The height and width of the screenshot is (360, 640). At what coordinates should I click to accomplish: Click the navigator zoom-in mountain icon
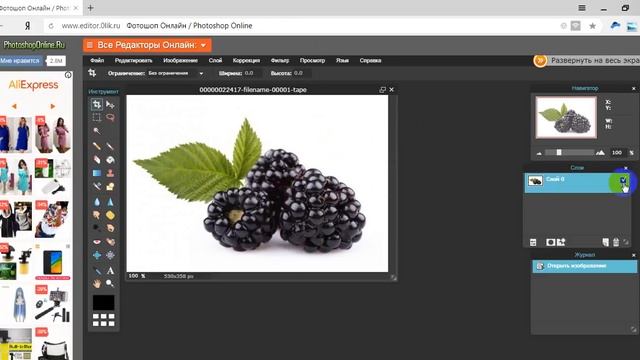click(x=600, y=153)
